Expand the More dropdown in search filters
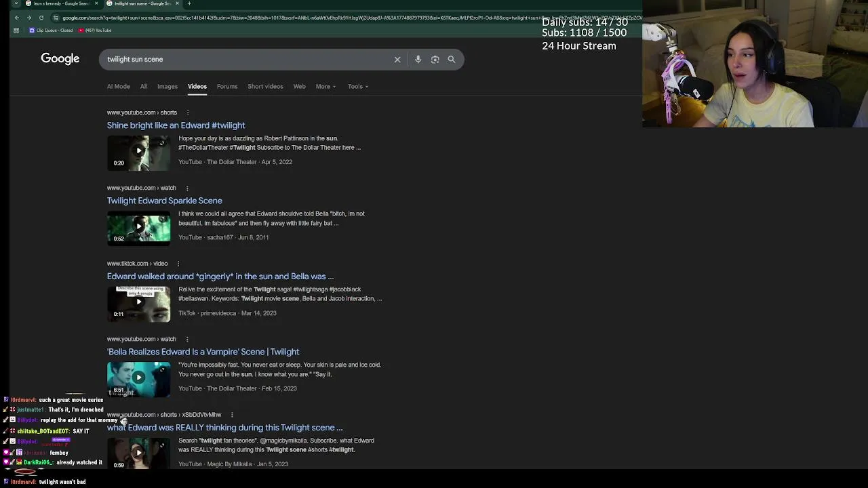The width and height of the screenshot is (868, 488). (x=325, y=87)
